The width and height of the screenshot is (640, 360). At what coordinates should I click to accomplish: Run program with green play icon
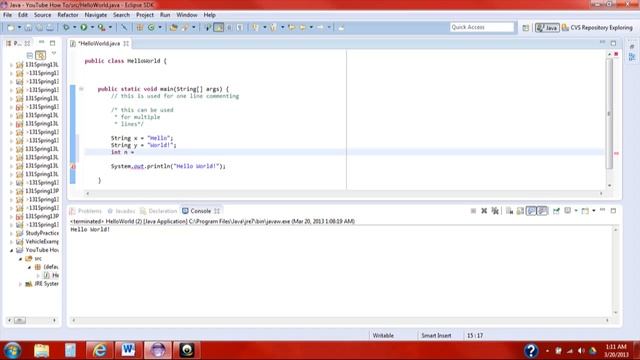point(84,27)
